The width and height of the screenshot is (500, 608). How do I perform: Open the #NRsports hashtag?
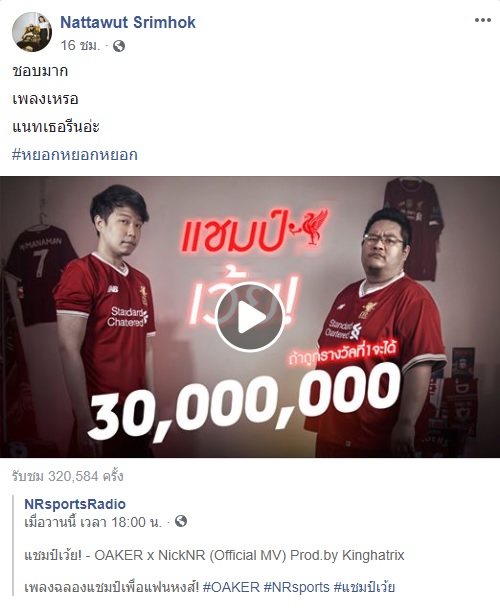click(297, 587)
